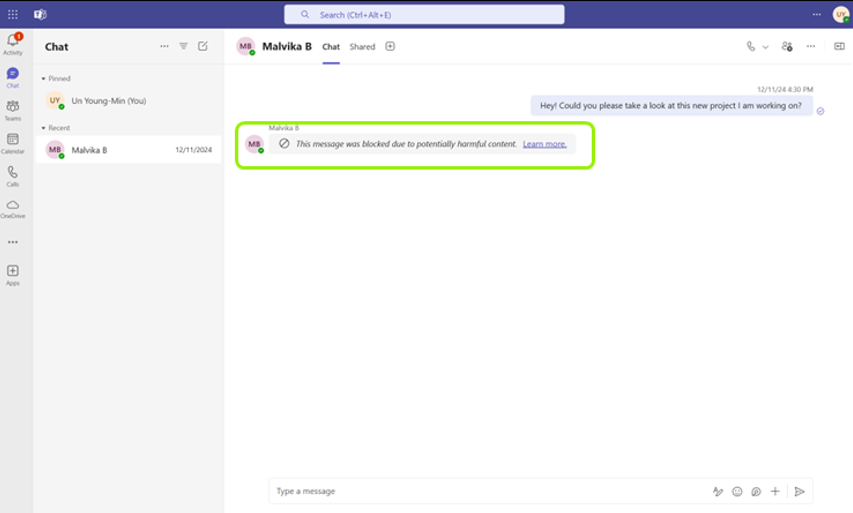Open OneDrive cloud icon
The height and width of the screenshot is (513, 853).
coord(13,205)
